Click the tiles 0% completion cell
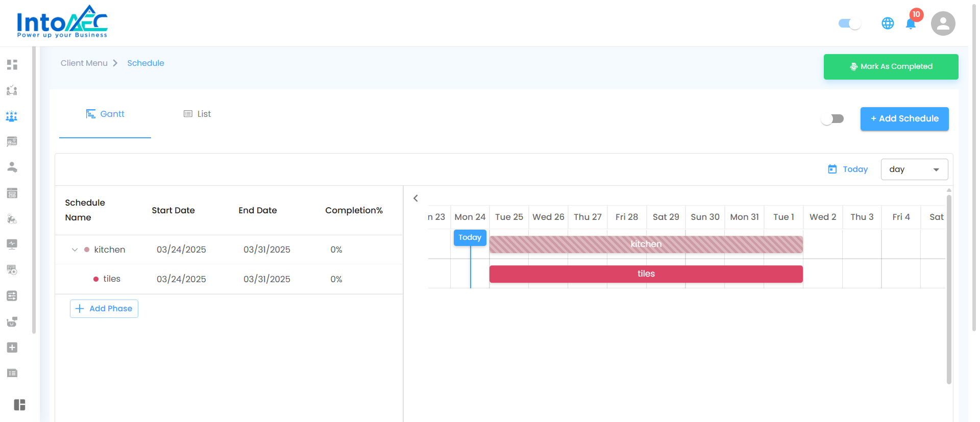Screen dimensions: 980x422 click(x=336, y=279)
